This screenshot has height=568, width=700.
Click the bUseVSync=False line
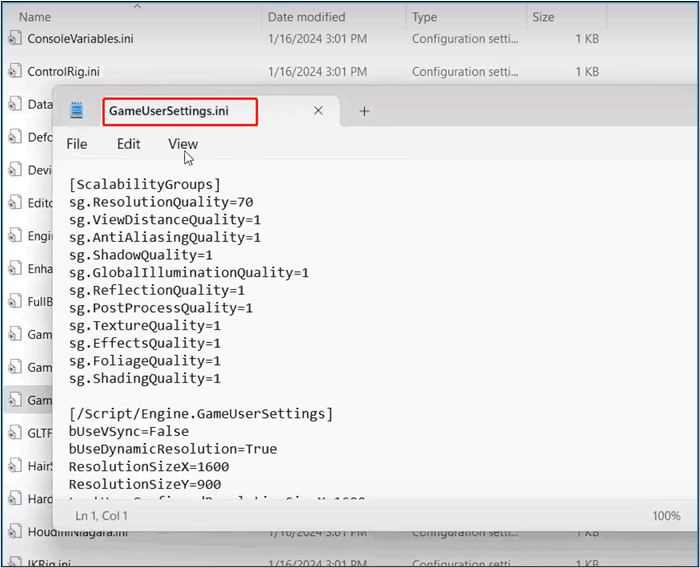point(129,431)
